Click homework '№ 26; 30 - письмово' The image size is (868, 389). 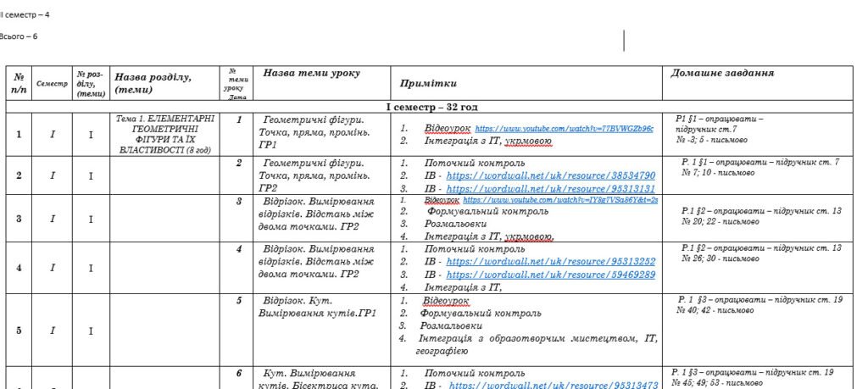click(x=720, y=258)
